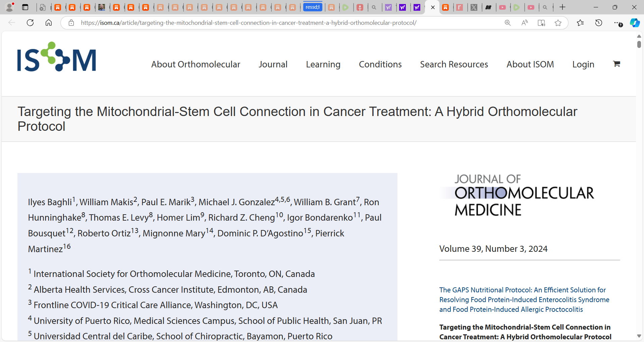Viewport: 644px width, 342px height.
Task: Switch to the pink 'r' tab
Action: pos(460,7)
